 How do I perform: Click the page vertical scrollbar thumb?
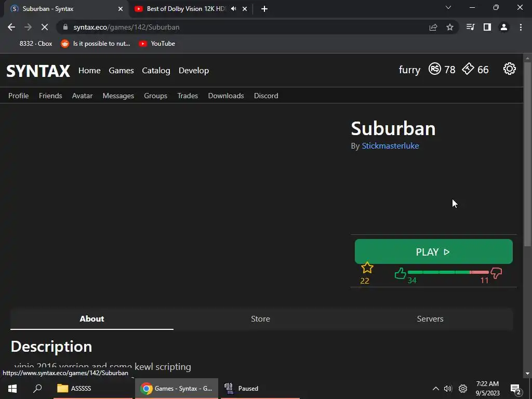click(527, 154)
